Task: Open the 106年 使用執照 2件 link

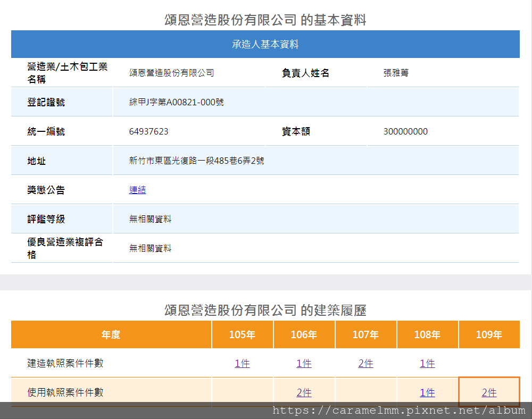Action: point(304,392)
